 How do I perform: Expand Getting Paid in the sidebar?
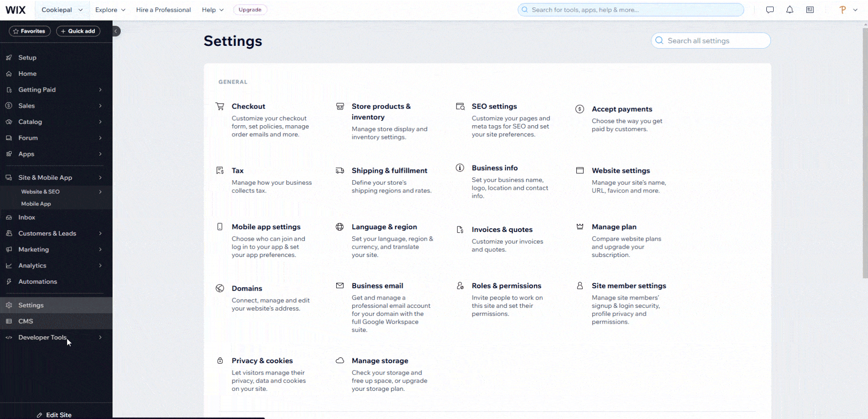pyautogui.click(x=54, y=90)
